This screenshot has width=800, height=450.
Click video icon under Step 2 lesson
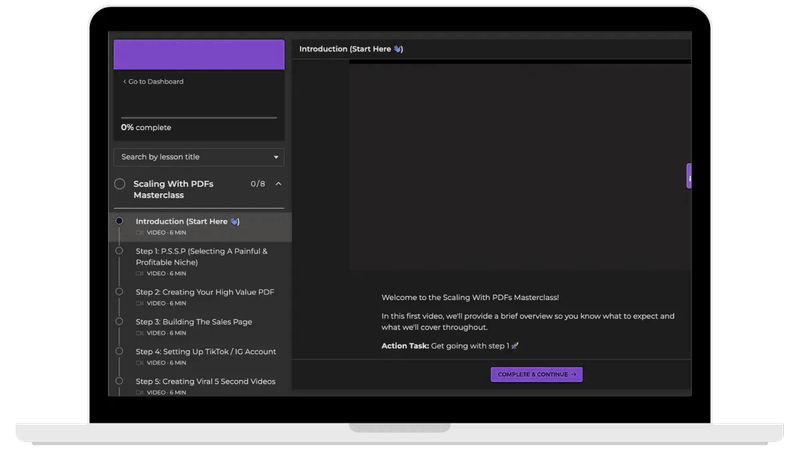pyautogui.click(x=139, y=304)
